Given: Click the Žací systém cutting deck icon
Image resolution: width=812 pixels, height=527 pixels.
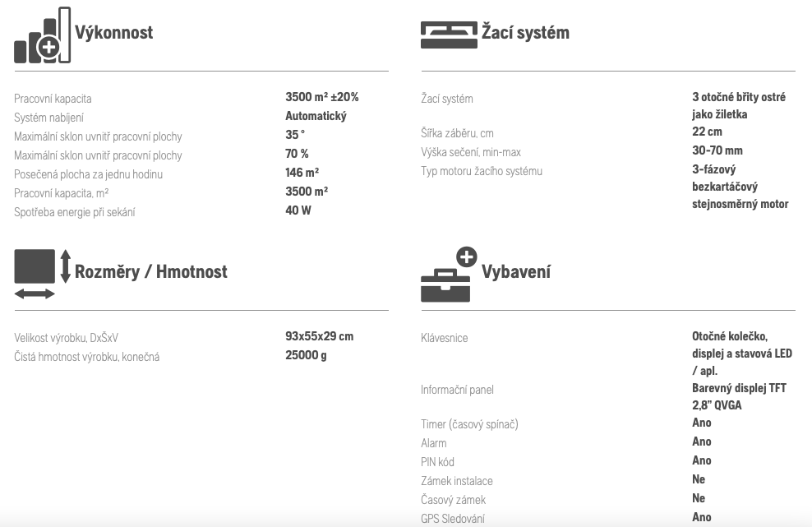Looking at the screenshot, I should tap(449, 35).
